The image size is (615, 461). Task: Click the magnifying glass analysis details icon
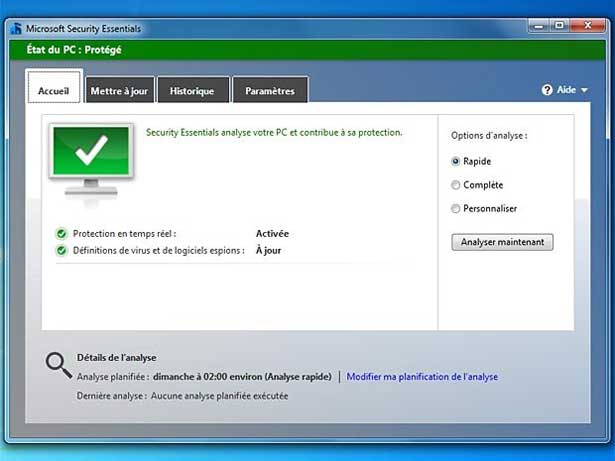pyautogui.click(x=57, y=365)
